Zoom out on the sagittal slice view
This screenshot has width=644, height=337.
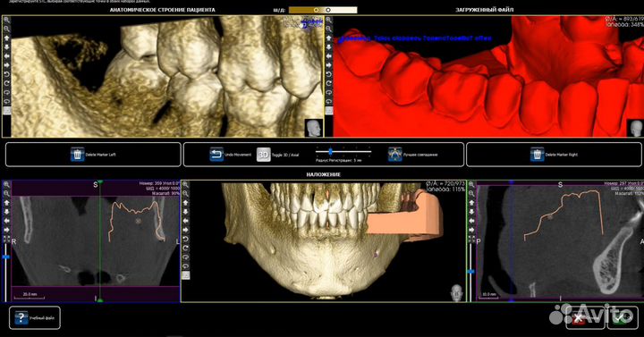coord(471,194)
